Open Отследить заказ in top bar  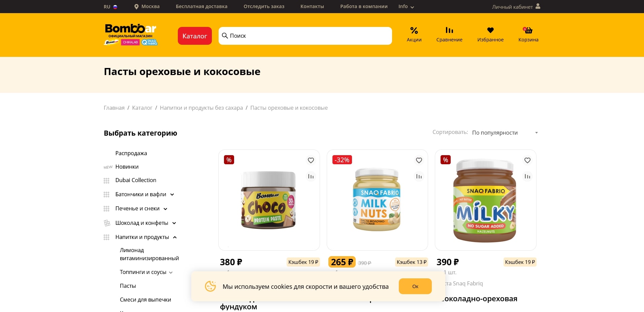pos(264,6)
